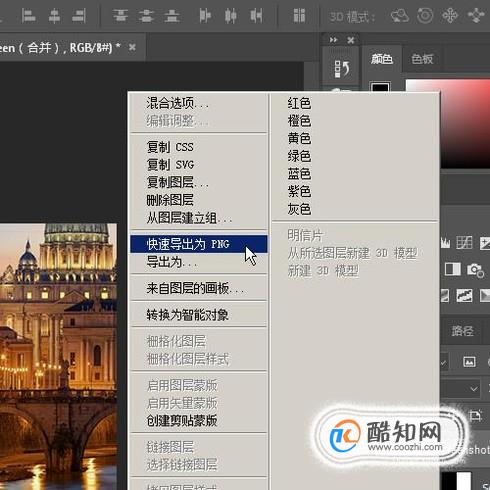Select the 3D rotate mode icon
The width and height of the screenshot is (490, 490).
[x=399, y=16]
